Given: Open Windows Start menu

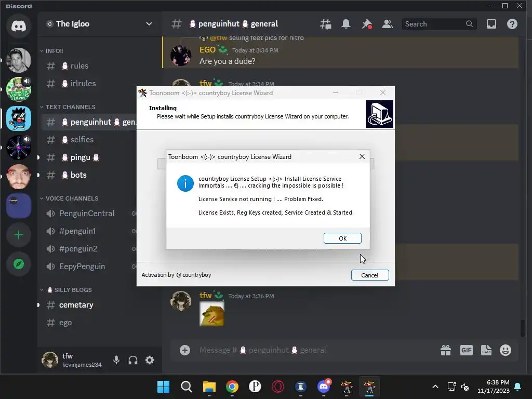Looking at the screenshot, I should click(x=163, y=387).
